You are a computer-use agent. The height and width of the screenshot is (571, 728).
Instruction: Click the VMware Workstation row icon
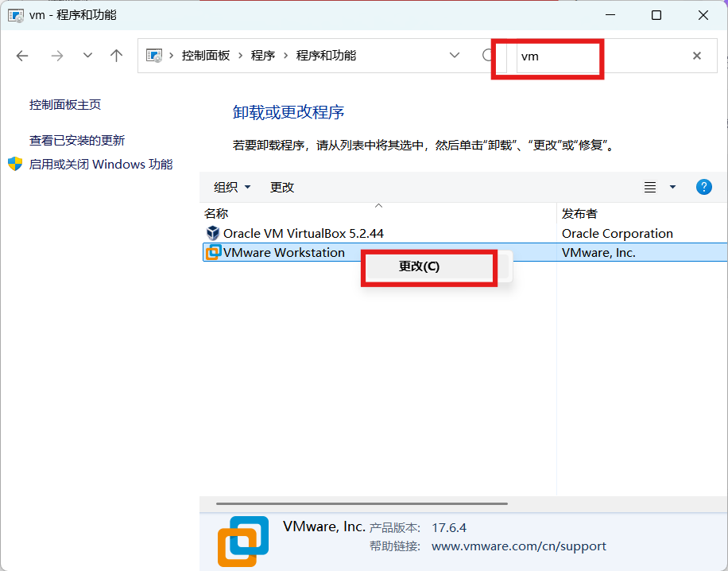point(213,252)
